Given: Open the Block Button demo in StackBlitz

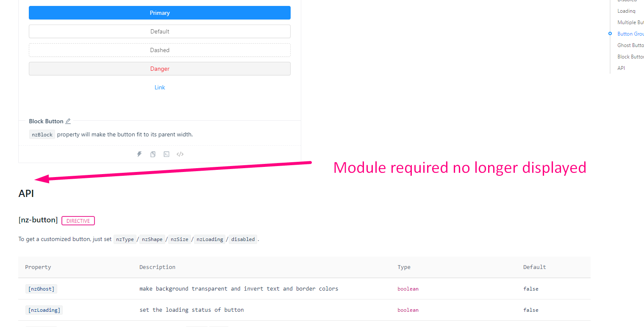Looking at the screenshot, I should (x=139, y=154).
